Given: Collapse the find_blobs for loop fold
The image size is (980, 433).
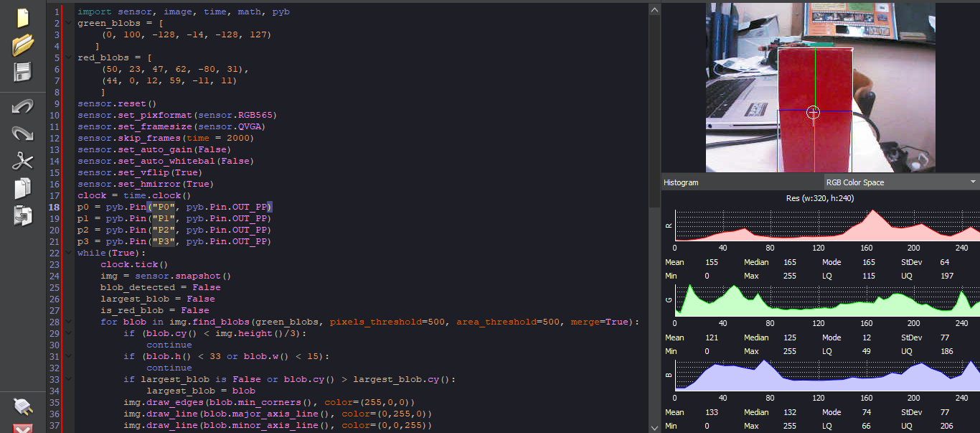Looking at the screenshot, I should [x=67, y=321].
